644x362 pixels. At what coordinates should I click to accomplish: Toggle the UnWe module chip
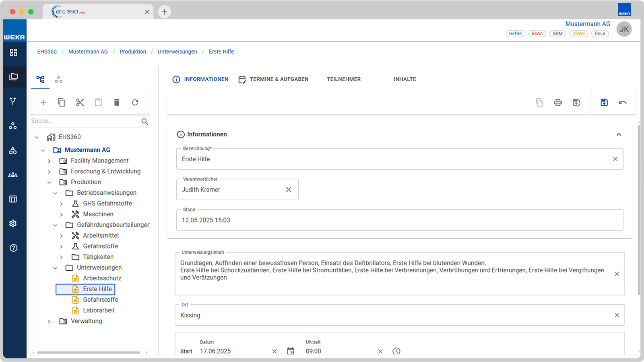(578, 34)
